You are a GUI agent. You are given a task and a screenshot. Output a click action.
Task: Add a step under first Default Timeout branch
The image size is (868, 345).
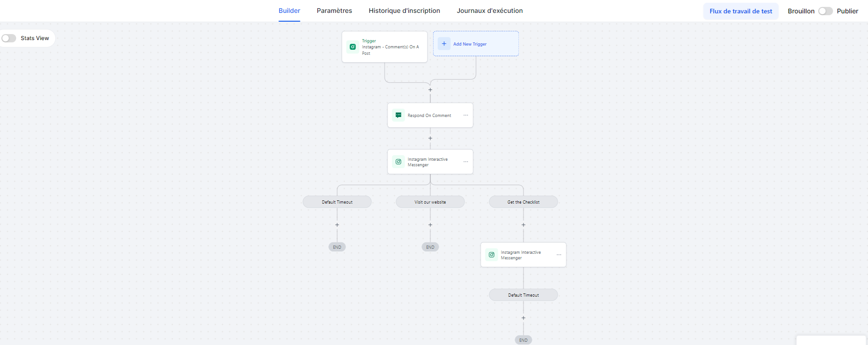(337, 225)
